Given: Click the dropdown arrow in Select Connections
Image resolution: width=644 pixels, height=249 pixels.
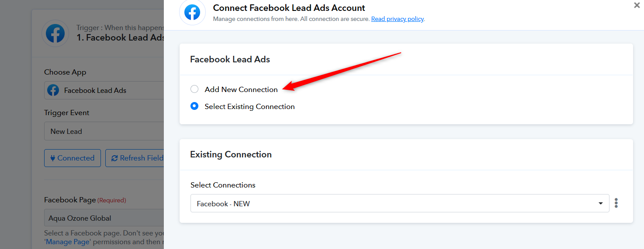Looking at the screenshot, I should click(601, 204).
